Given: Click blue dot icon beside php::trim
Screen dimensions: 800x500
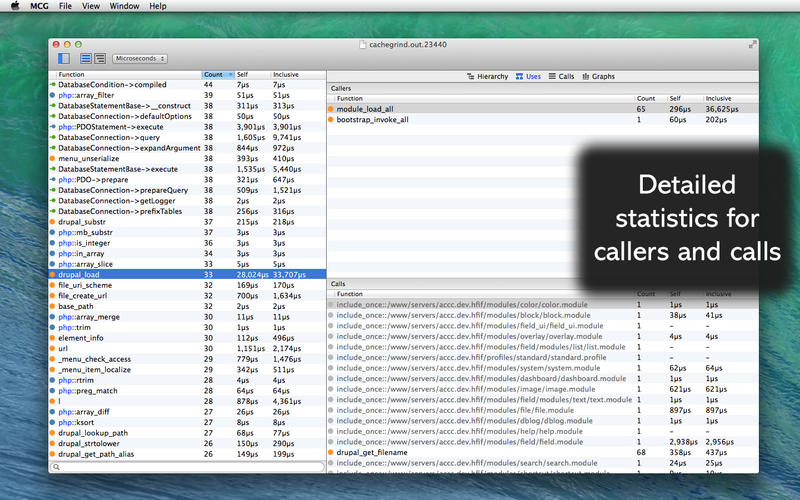Looking at the screenshot, I should coord(52,328).
